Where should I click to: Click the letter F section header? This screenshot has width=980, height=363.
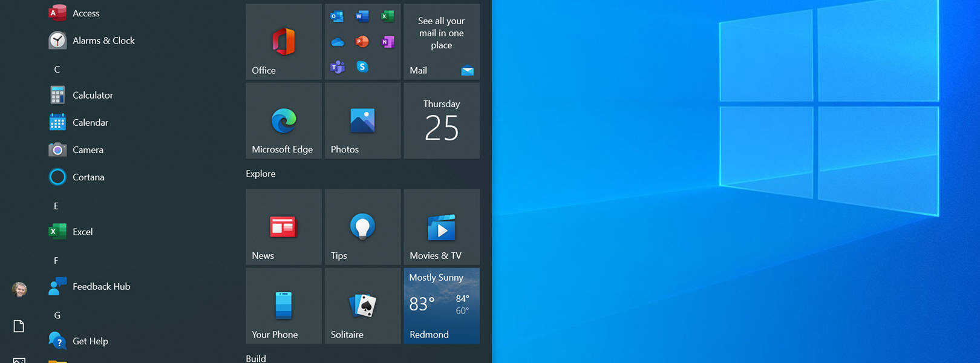pyautogui.click(x=56, y=261)
